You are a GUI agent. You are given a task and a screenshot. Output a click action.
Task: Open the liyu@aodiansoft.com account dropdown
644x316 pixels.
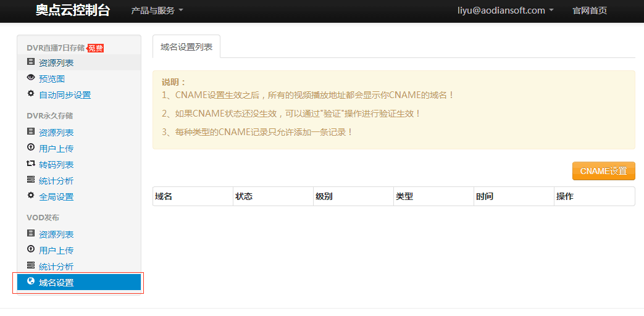coord(506,10)
